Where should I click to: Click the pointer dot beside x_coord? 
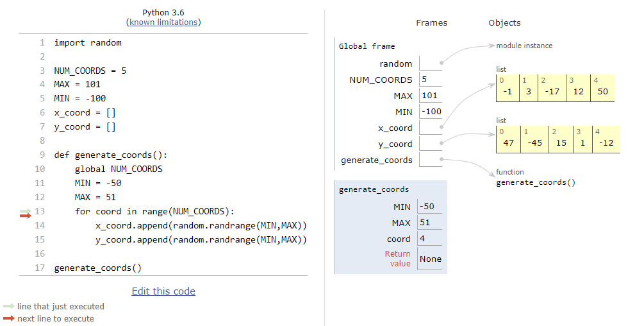(x=442, y=127)
